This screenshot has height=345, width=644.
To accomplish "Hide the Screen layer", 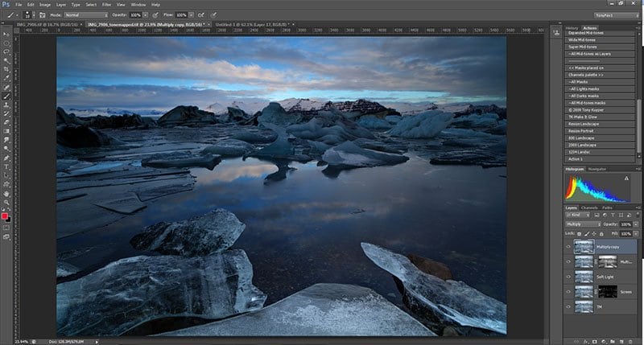I will point(568,292).
